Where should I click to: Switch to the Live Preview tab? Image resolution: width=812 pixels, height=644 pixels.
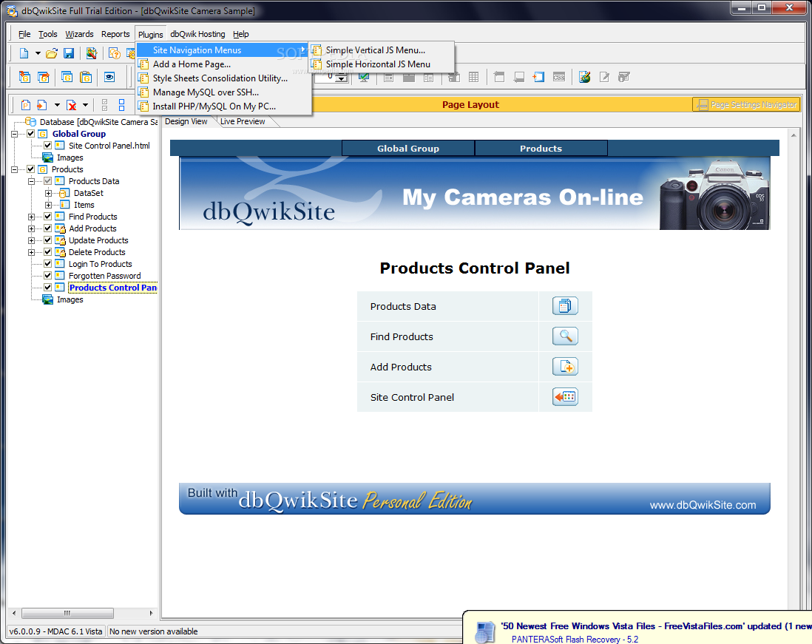[243, 122]
